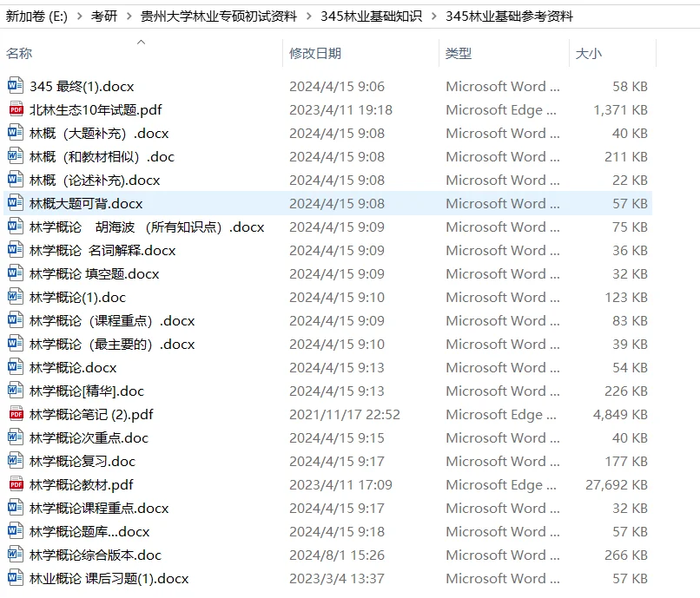
Task: Click PDF icon of 北林生态10年试题.pdf
Action: point(17,108)
